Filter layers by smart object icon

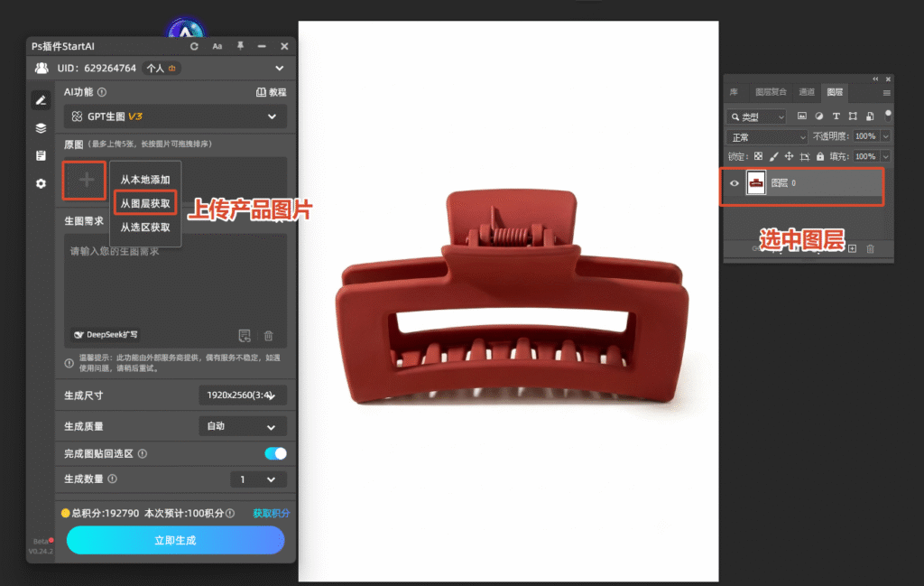pyautogui.click(x=870, y=116)
